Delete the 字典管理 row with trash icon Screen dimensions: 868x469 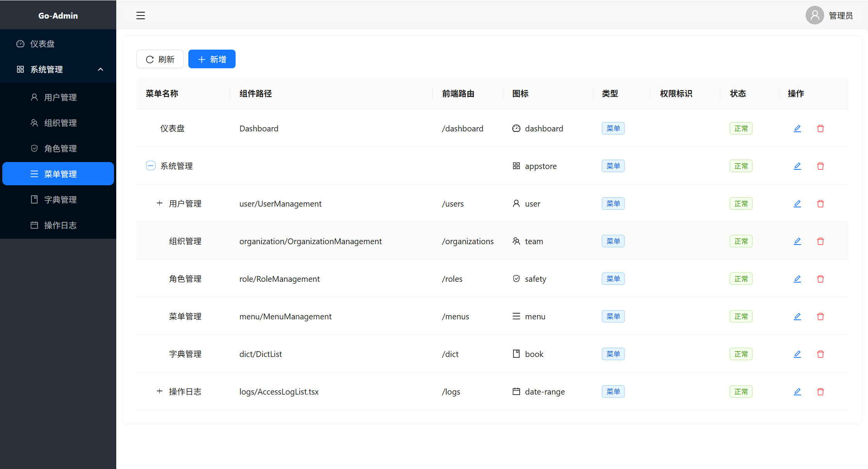click(x=820, y=354)
